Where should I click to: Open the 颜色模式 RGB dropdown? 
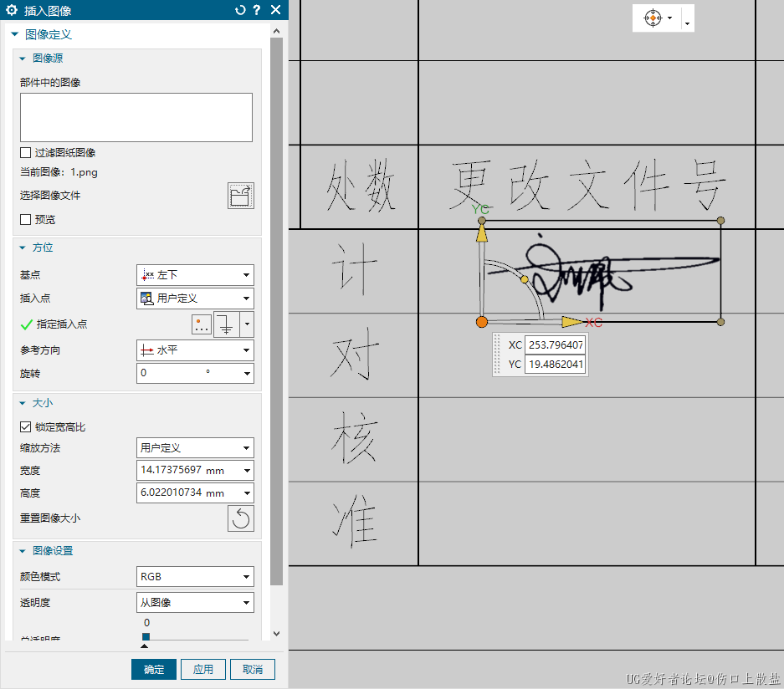point(195,577)
